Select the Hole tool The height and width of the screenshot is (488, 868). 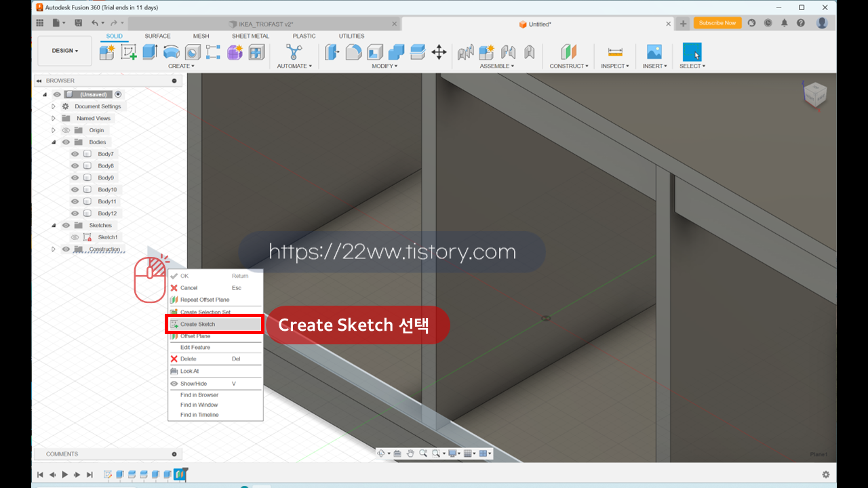(193, 52)
